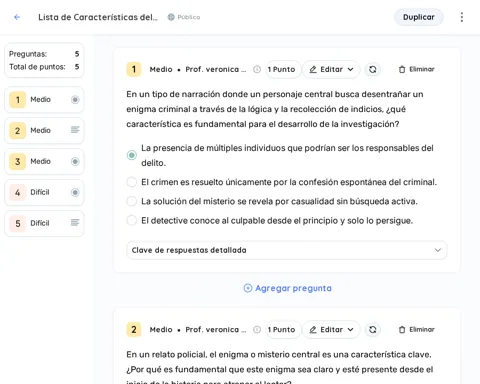480x384 pixels.
Task: Delete question 2 with Eliminar
Action: pos(417,330)
